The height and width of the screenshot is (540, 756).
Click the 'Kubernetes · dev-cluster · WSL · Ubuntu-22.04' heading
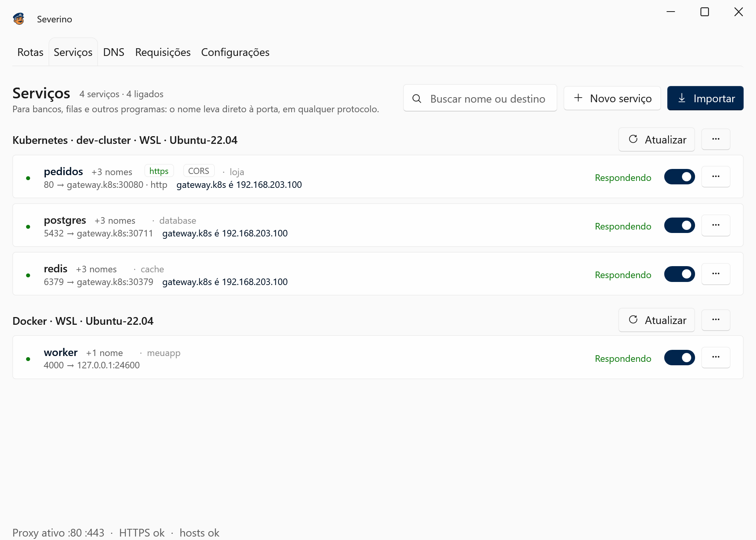pyautogui.click(x=125, y=140)
